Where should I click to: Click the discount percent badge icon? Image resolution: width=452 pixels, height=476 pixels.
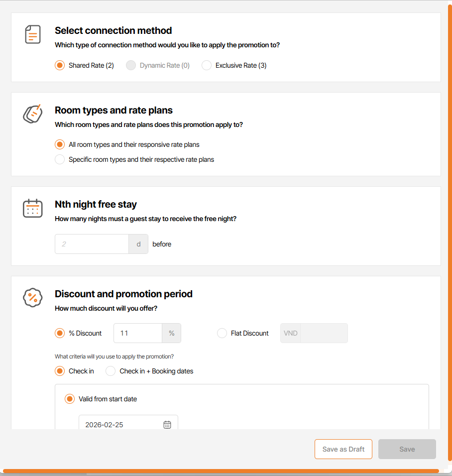pos(33,297)
